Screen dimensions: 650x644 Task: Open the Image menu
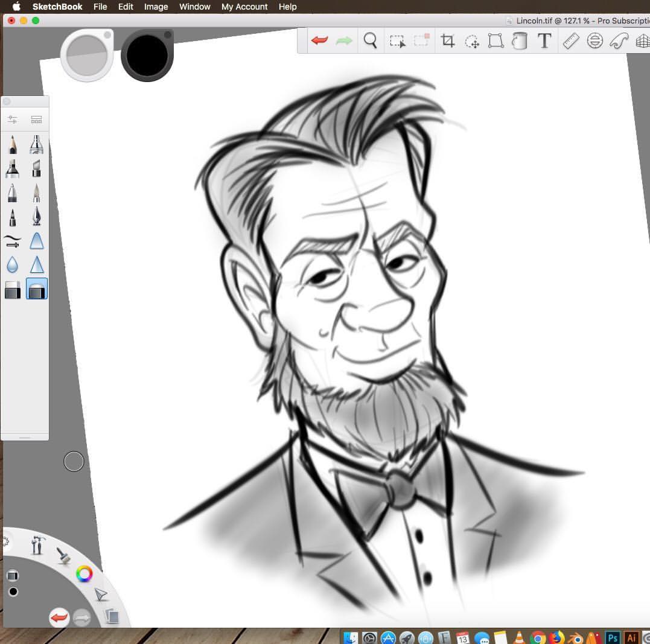click(156, 7)
